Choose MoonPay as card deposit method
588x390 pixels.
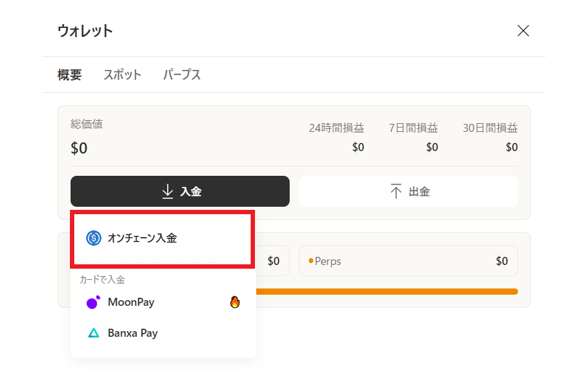(x=131, y=303)
